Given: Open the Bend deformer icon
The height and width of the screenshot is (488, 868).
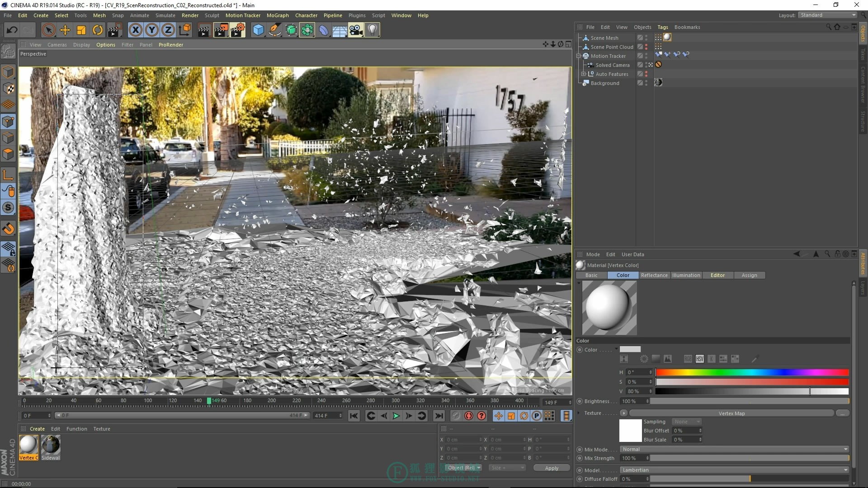Looking at the screenshot, I should 324,30.
